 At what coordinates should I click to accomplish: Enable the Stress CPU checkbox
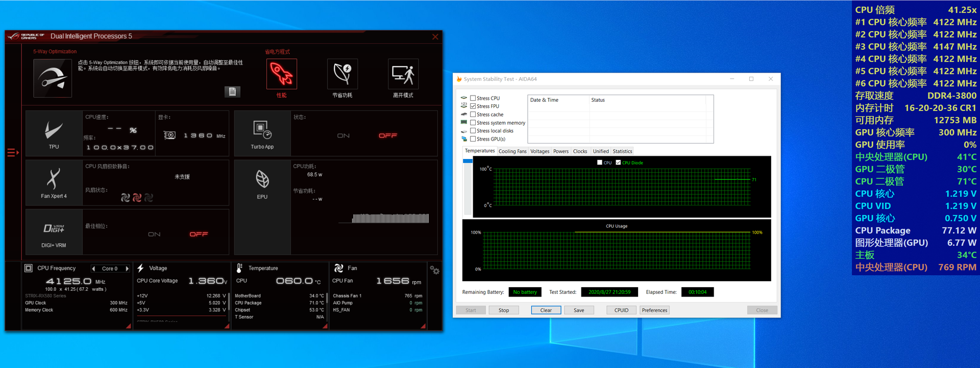[x=473, y=98]
